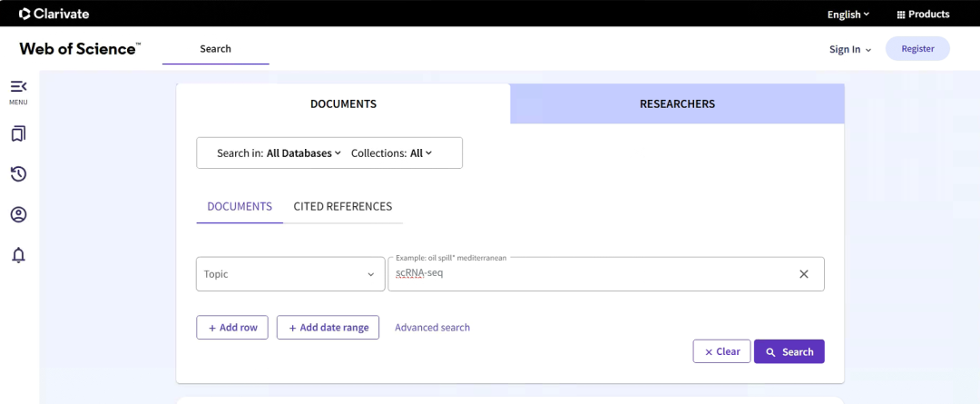The width and height of the screenshot is (980, 404).
Task: Open the Marked List bookmark icon
Action: tap(19, 133)
